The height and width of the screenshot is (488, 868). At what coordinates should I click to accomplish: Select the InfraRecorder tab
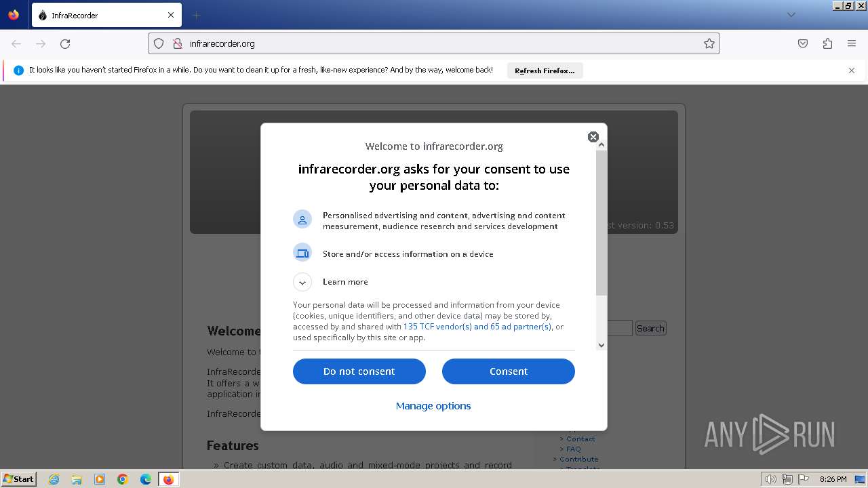tap(106, 15)
